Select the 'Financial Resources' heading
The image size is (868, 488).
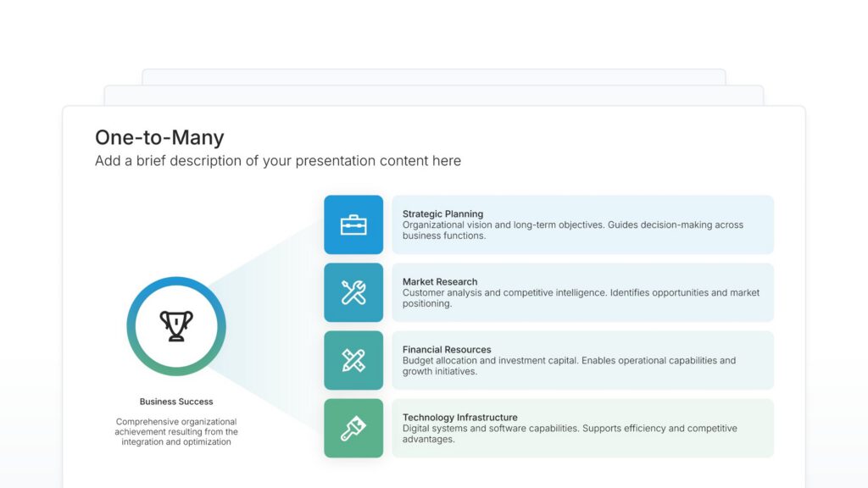click(x=447, y=350)
